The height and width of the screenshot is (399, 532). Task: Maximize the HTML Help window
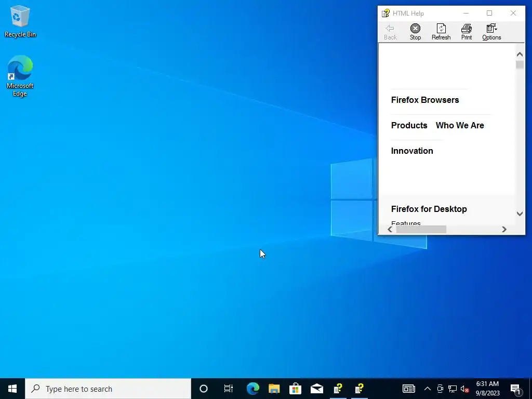tap(489, 13)
